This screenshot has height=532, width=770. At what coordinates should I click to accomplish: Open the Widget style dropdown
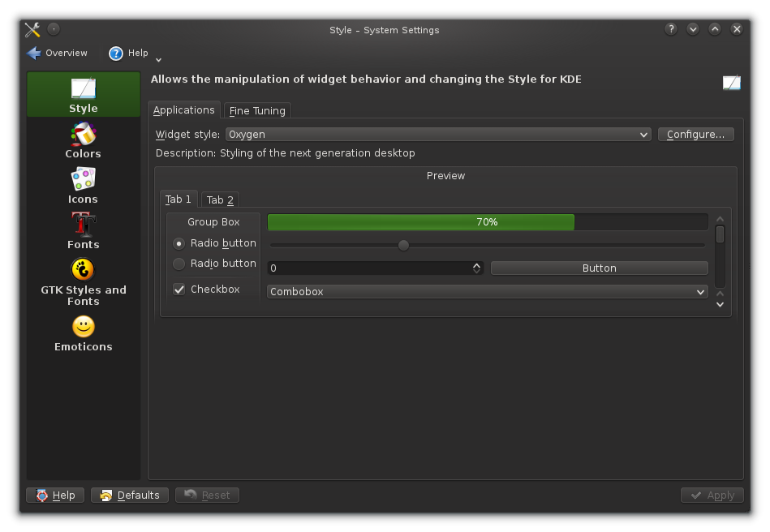(x=438, y=135)
